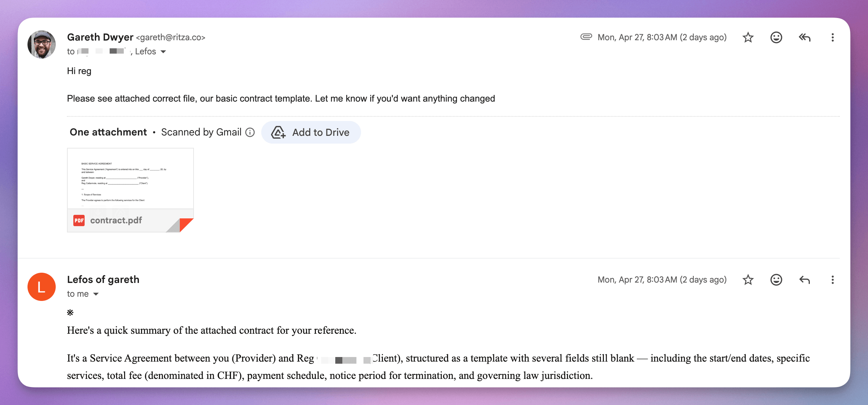
Task: Add emoji reaction to Gareth's email
Action: coord(776,37)
